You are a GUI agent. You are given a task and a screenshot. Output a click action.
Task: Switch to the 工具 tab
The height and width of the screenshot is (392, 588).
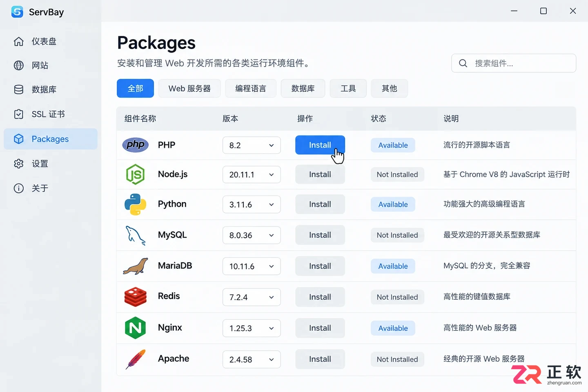(x=348, y=88)
